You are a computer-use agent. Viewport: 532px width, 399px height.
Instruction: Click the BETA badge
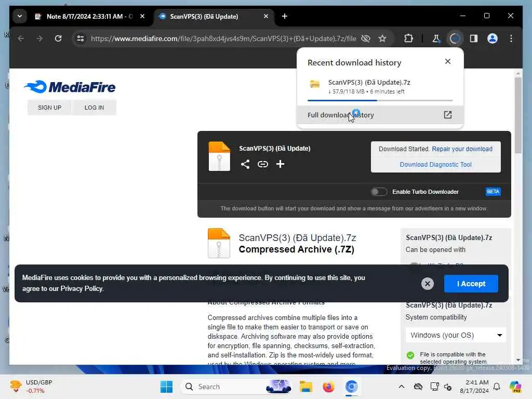coord(493,192)
